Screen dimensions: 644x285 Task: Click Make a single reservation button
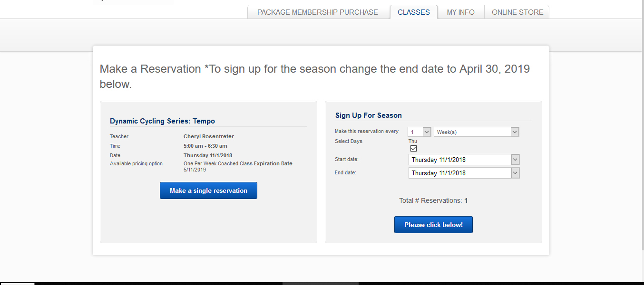pyautogui.click(x=208, y=190)
